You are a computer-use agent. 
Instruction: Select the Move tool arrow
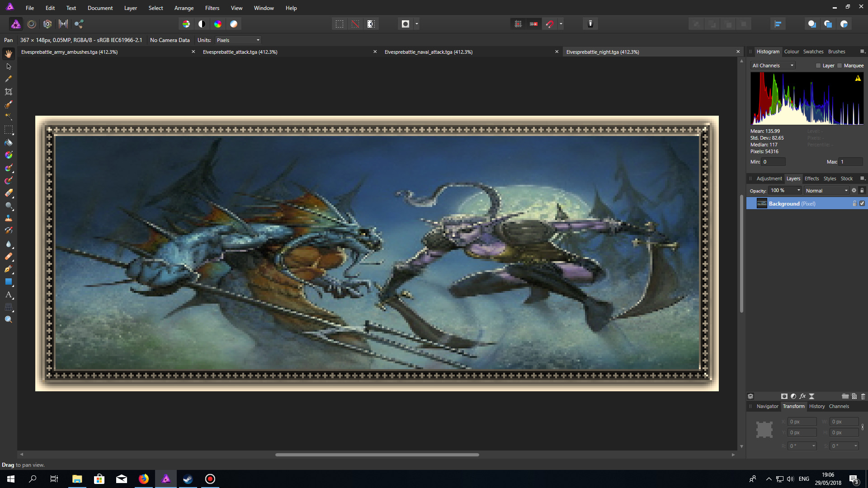click(x=9, y=66)
